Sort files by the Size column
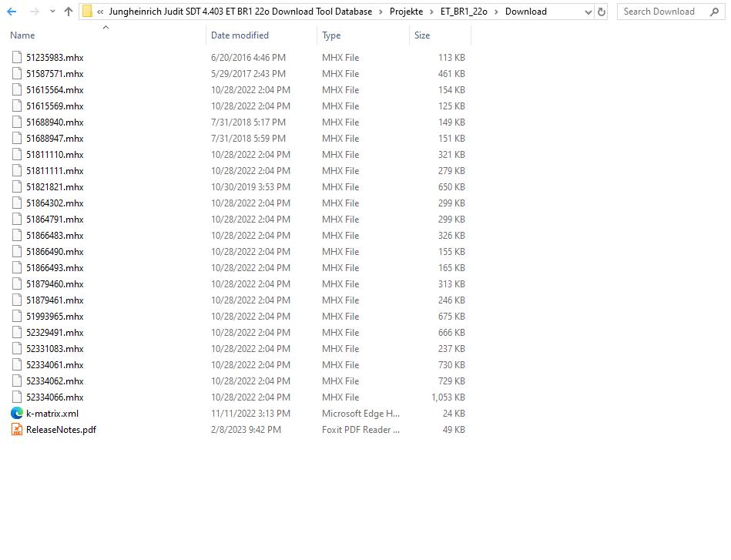The height and width of the screenshot is (560, 731). 422,35
